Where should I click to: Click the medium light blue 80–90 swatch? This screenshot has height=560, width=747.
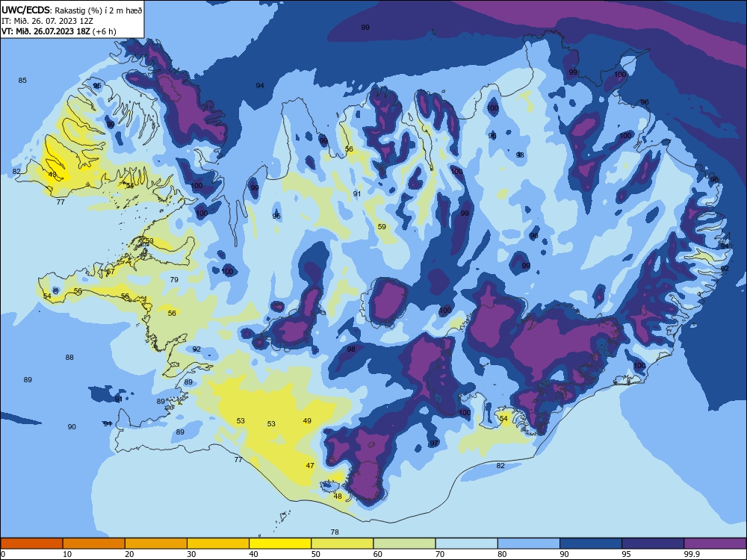pyautogui.click(x=529, y=544)
